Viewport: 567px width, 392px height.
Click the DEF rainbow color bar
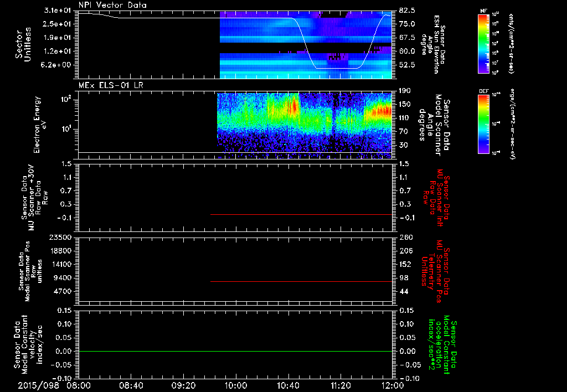pyautogui.click(x=484, y=124)
